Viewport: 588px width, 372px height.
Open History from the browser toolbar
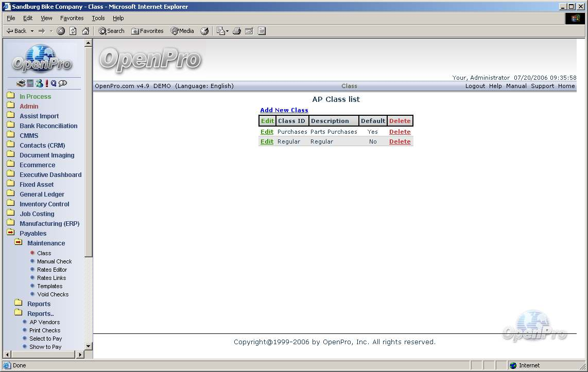point(204,31)
